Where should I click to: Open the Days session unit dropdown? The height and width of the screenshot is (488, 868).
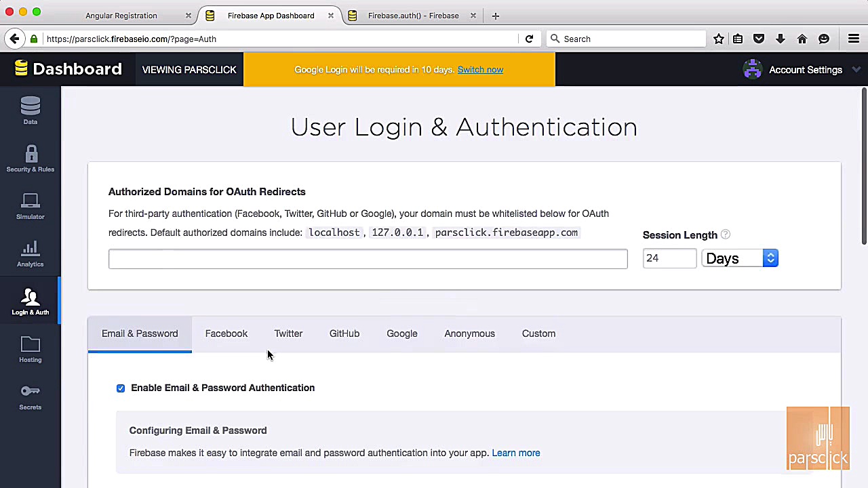tap(740, 258)
